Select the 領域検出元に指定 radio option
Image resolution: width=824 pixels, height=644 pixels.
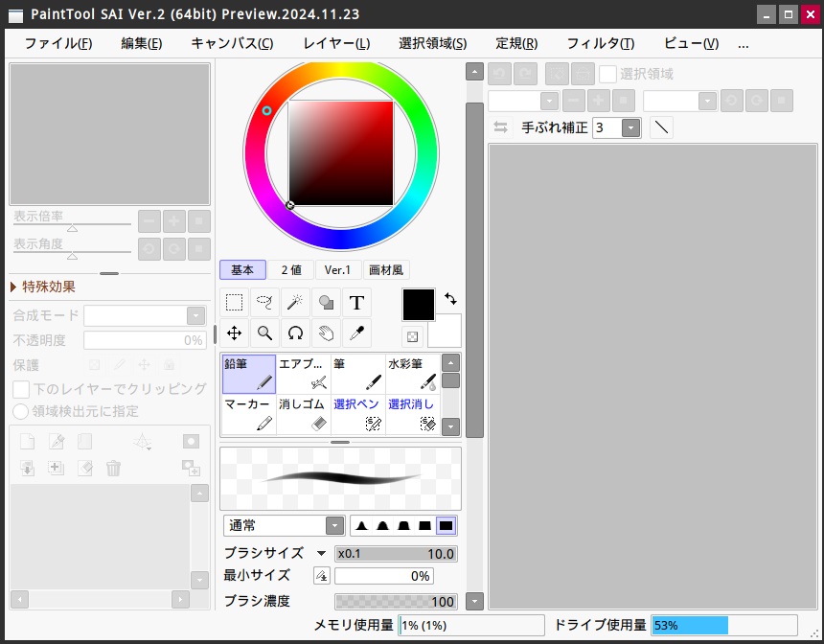(x=20, y=411)
